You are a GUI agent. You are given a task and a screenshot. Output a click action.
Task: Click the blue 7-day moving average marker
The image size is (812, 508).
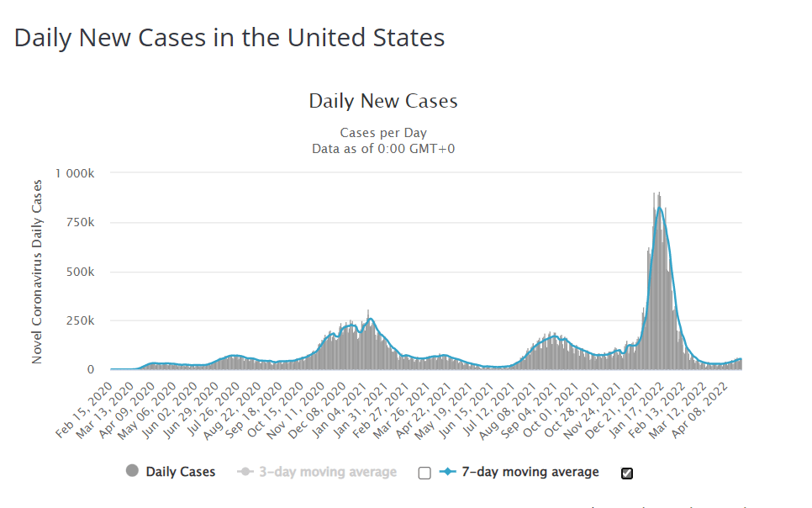447,472
